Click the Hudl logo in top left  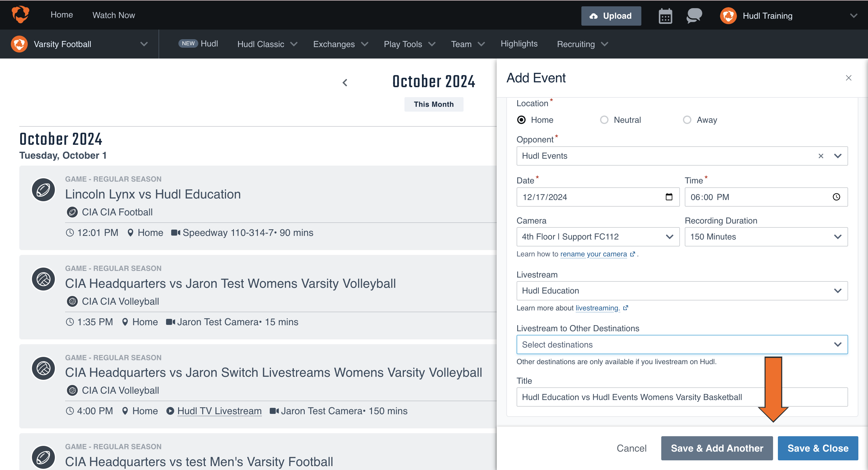(20, 14)
